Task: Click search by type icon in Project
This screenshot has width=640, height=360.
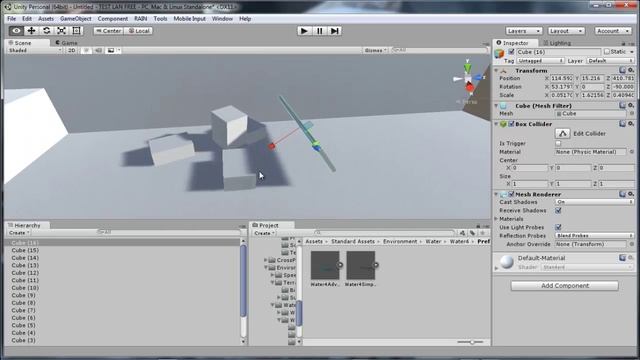Action: 462,233
